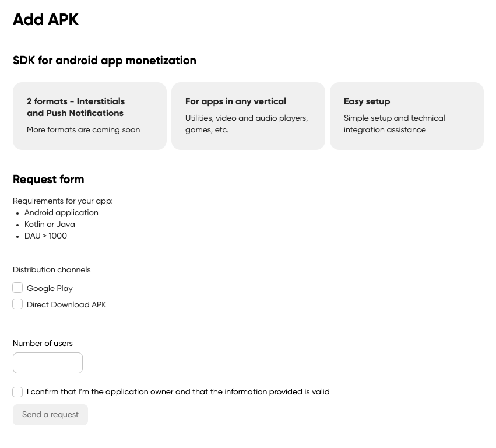Check the Direct Download APK option
The height and width of the screenshot is (448, 496).
(x=17, y=304)
